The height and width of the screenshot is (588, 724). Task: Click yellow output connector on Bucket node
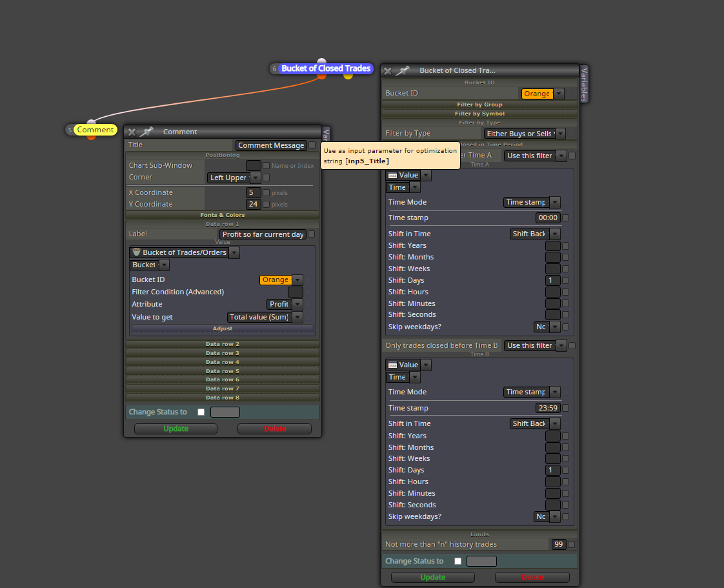[348, 76]
